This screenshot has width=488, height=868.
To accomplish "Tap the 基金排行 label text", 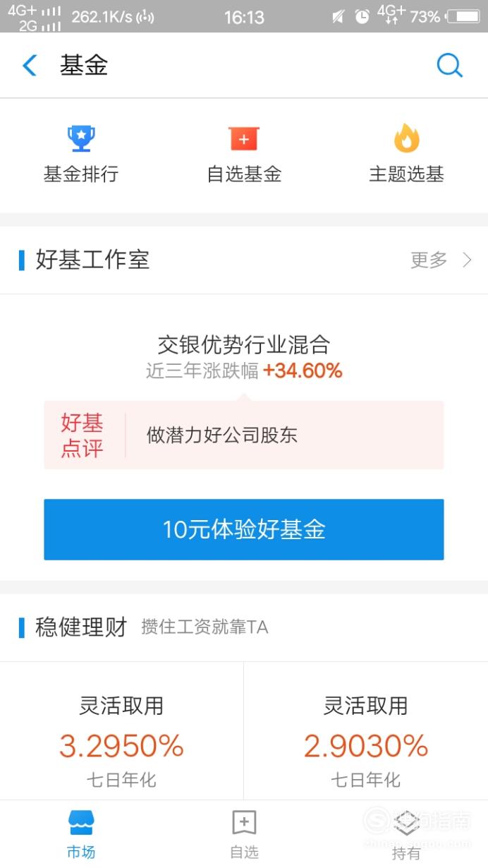I will 81,174.
